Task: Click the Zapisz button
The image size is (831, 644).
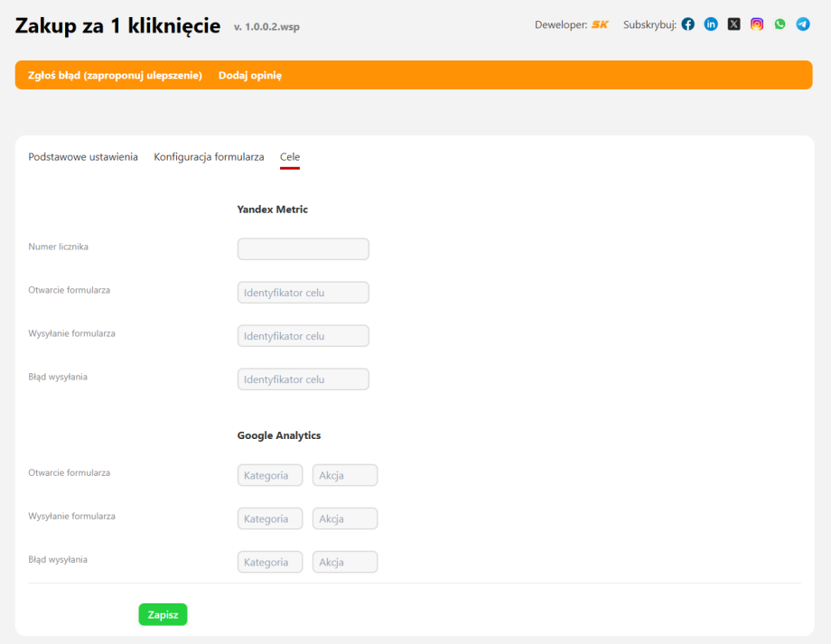Action: [x=163, y=614]
